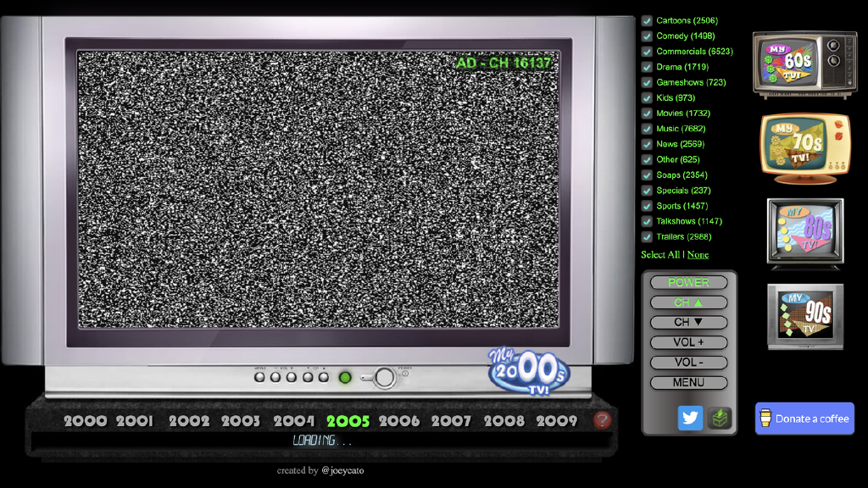Screen dimensions: 868x488
Task: Click the POWER remote button
Action: tap(688, 282)
